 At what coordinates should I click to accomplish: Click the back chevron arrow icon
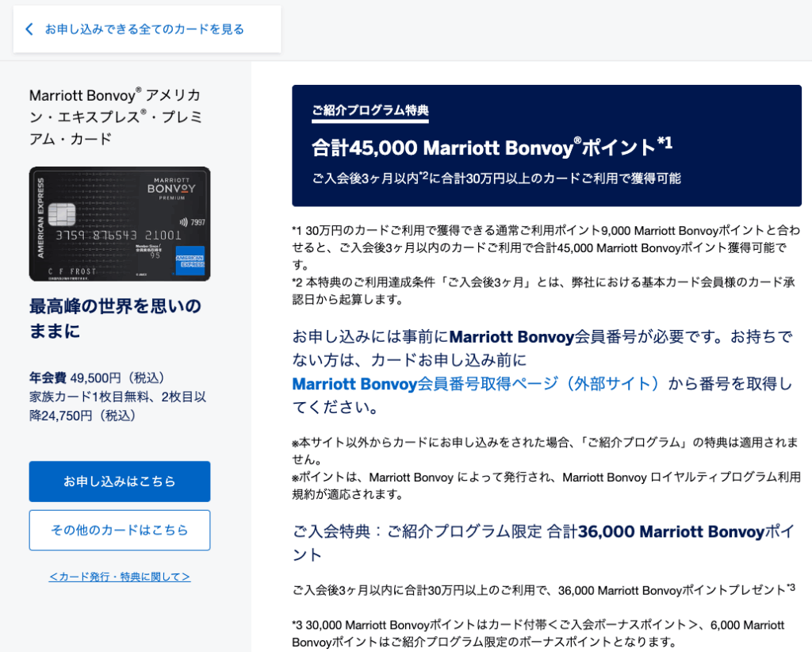pyautogui.click(x=29, y=29)
